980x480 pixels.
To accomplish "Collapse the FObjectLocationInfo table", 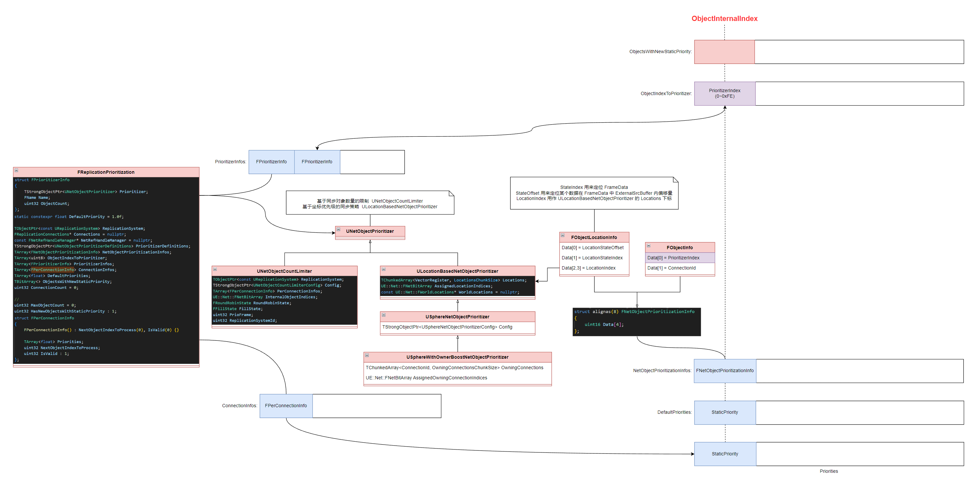I will click(x=563, y=236).
